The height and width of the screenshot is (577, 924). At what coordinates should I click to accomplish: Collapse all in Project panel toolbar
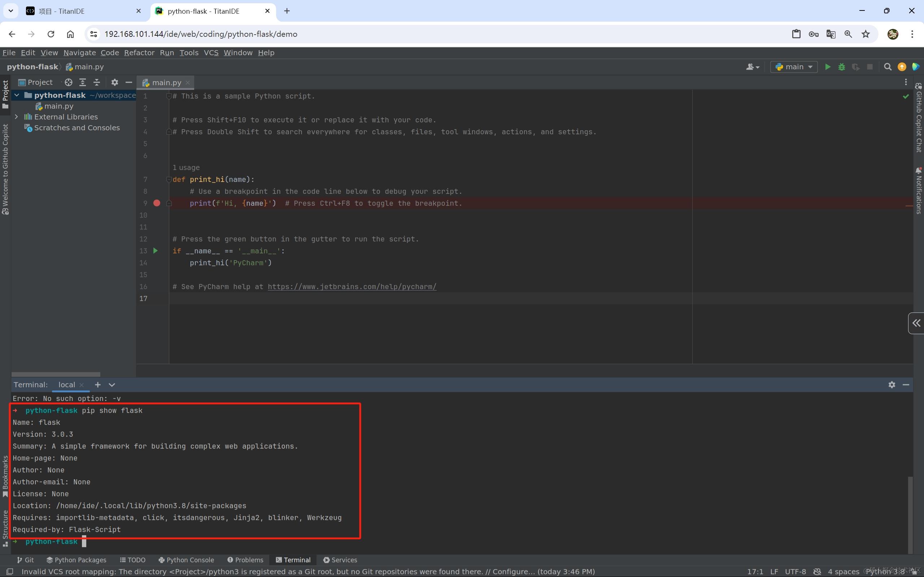pos(97,82)
